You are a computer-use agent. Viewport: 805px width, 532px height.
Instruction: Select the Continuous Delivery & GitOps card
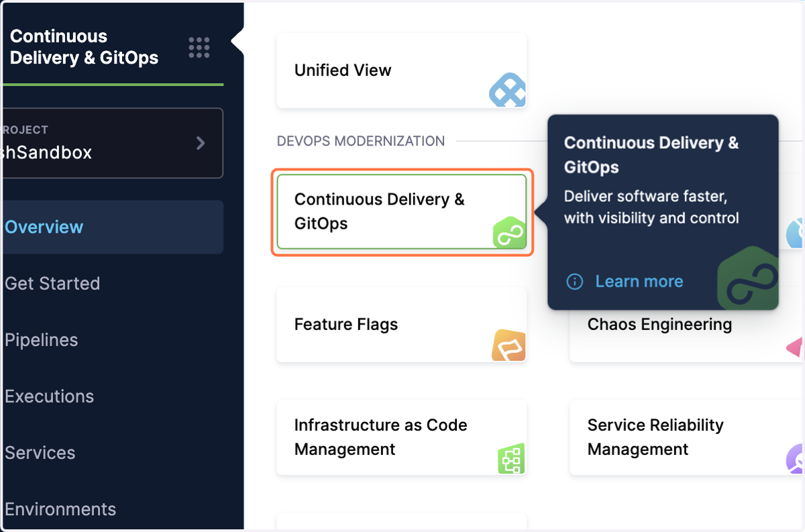point(402,211)
